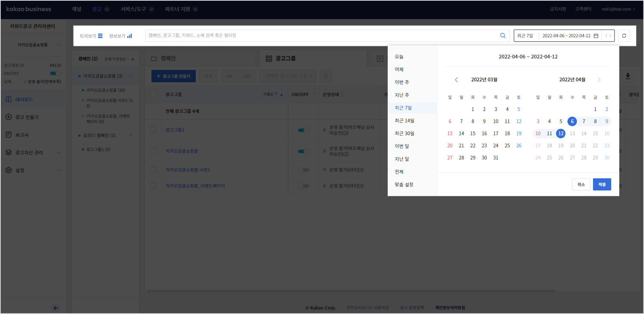Show next month in calendar
Image resolution: width=644 pixels, height=314 pixels.
click(599, 80)
